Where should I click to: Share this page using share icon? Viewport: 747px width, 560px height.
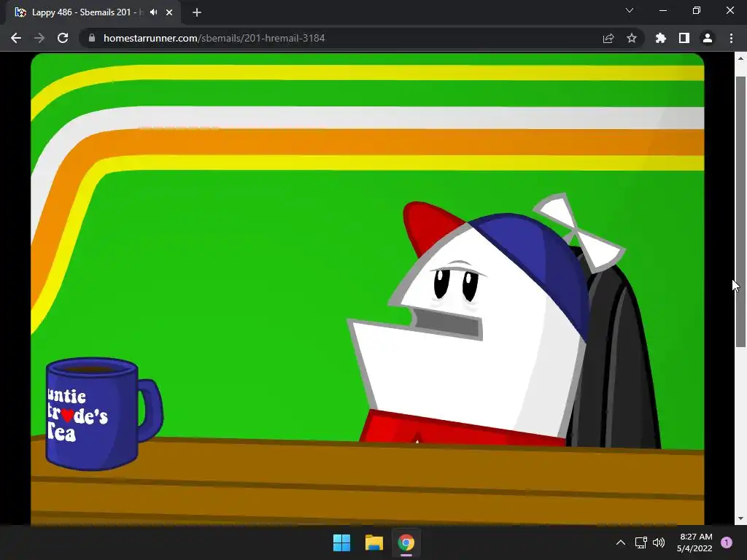(608, 38)
